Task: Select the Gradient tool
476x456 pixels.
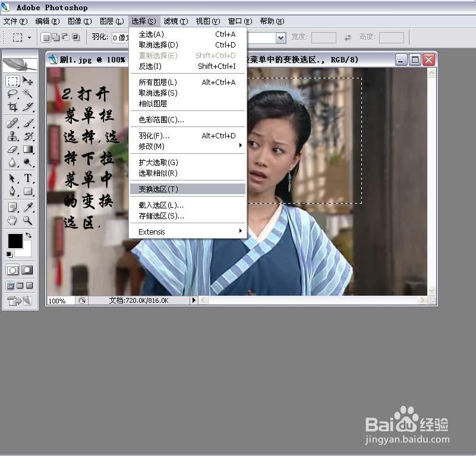Action: 29,150
